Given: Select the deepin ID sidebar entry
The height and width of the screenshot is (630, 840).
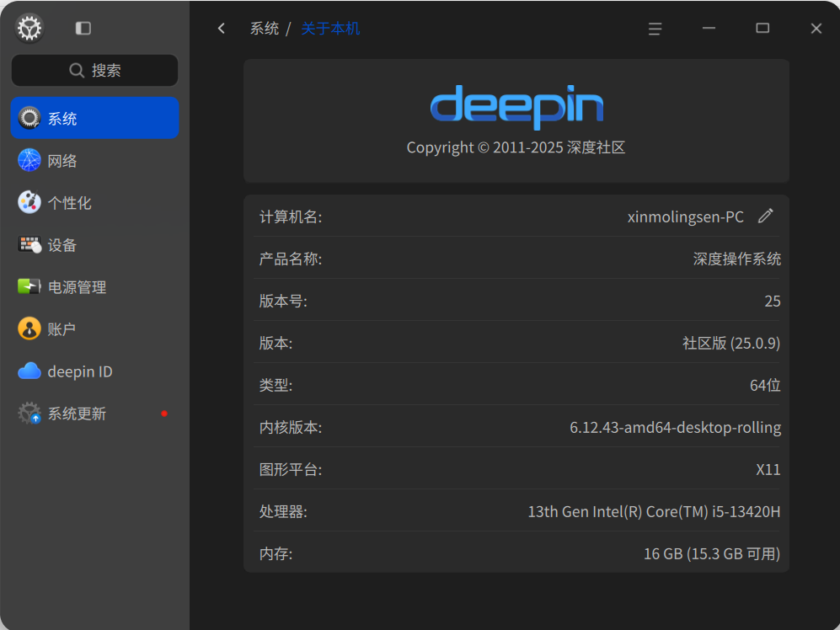Looking at the screenshot, I should tap(95, 371).
